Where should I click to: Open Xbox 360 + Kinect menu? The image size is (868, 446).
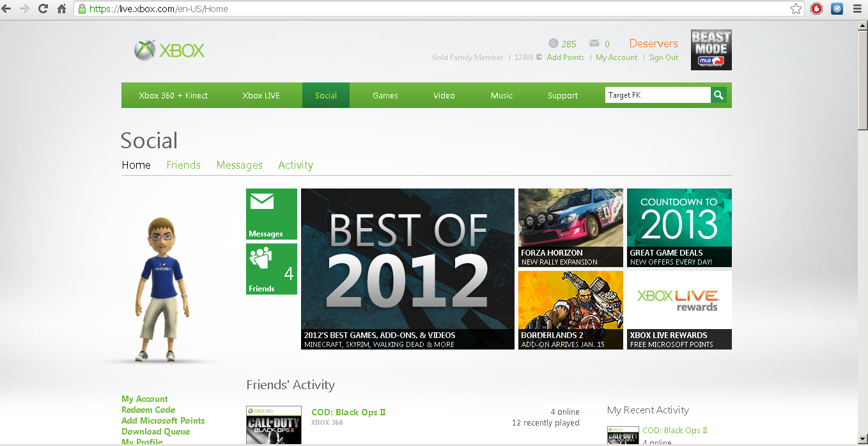[174, 96]
